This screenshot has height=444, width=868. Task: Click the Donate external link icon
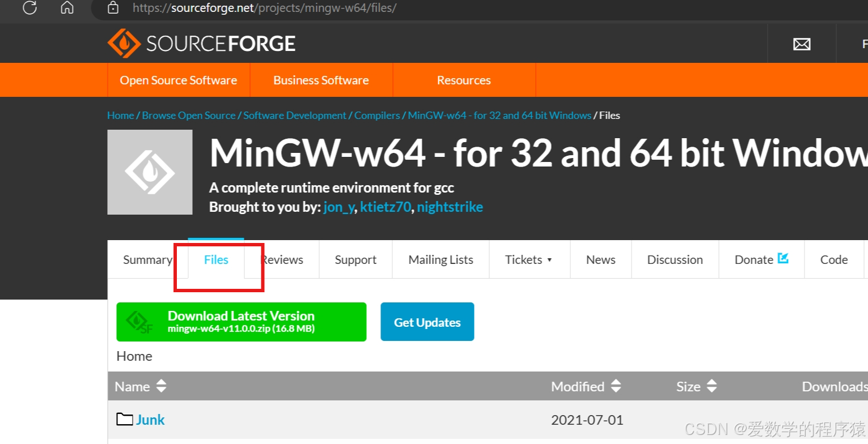click(x=784, y=258)
